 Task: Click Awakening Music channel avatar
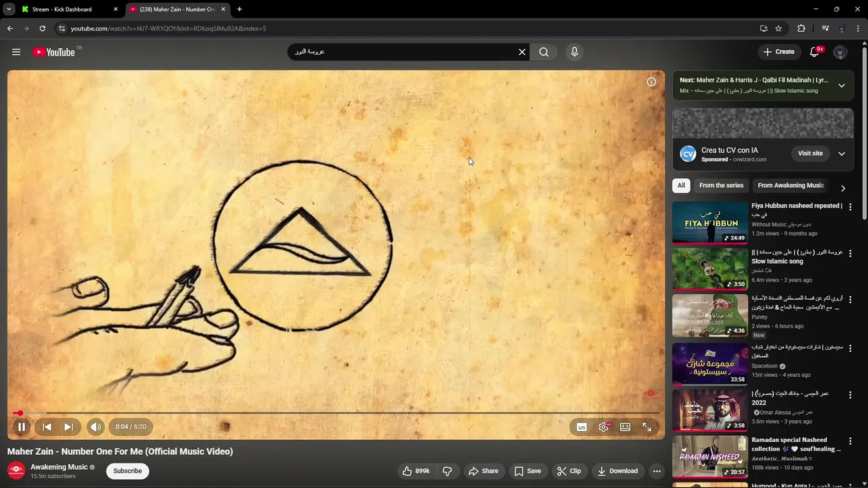coord(16,470)
